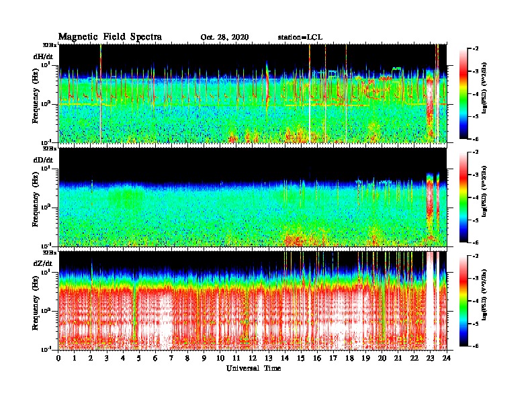
Task: Click the "station=LCL" label
Action: click(x=300, y=37)
